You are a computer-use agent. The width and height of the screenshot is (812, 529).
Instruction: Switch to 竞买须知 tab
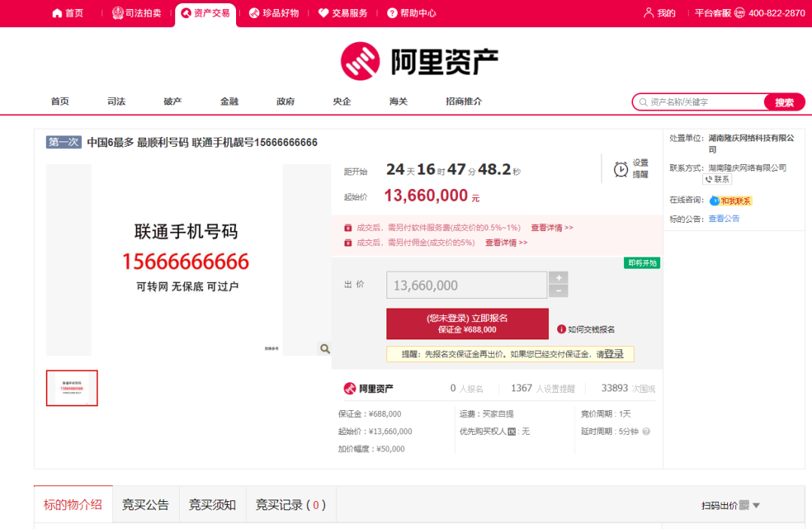(212, 505)
